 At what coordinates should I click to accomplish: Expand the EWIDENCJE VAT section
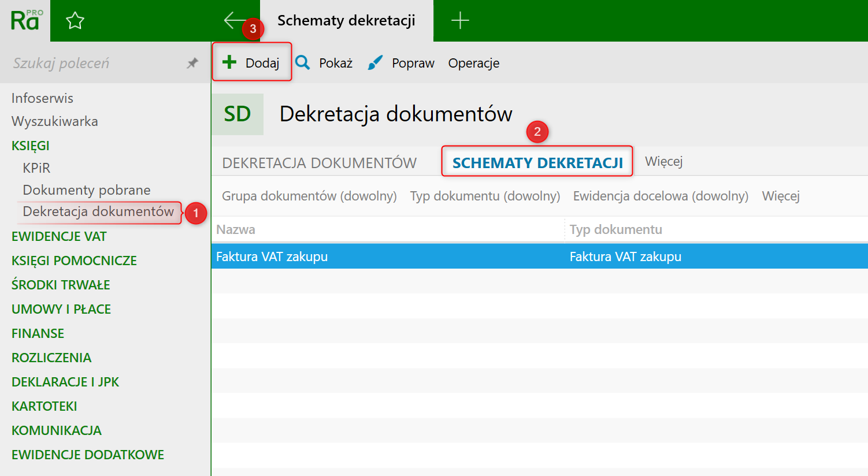(x=59, y=236)
